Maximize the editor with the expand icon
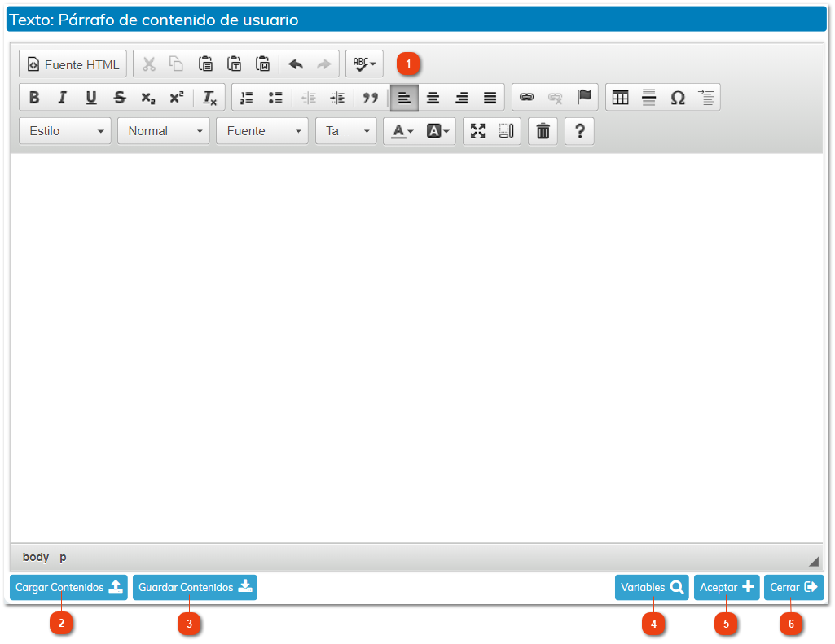The height and width of the screenshot is (644, 835). pyautogui.click(x=478, y=131)
